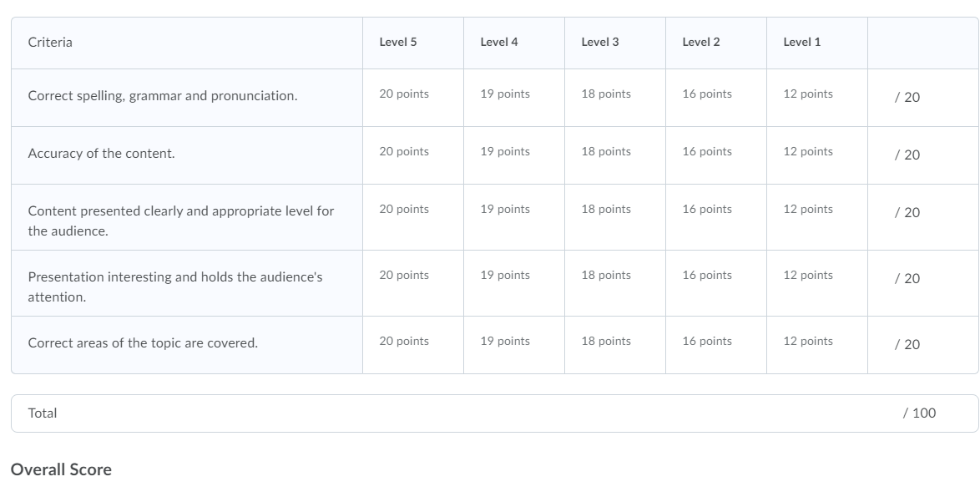This screenshot has width=980, height=502.
Task: Click the Level 5 column header
Action: point(398,42)
